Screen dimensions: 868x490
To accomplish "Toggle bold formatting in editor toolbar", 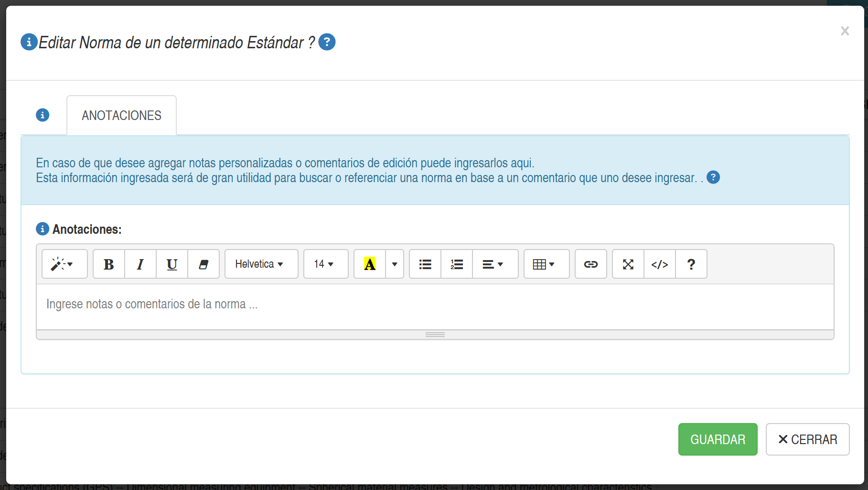I will coord(109,264).
